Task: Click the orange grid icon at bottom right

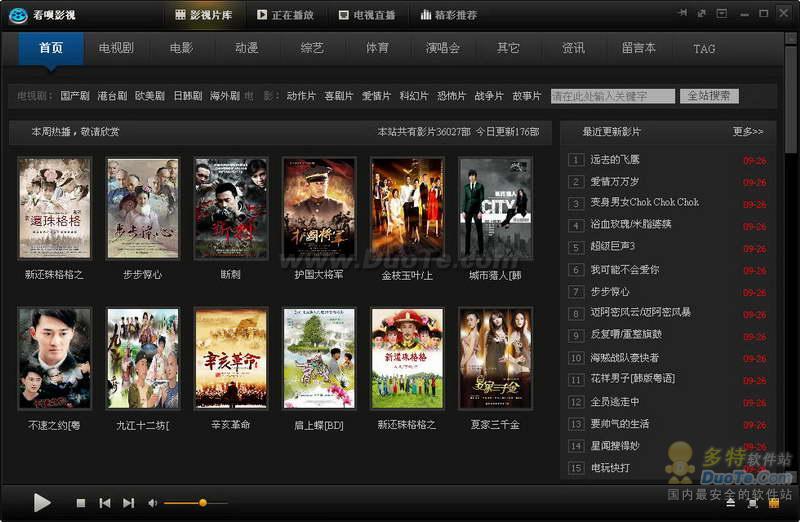Action: coord(772,503)
